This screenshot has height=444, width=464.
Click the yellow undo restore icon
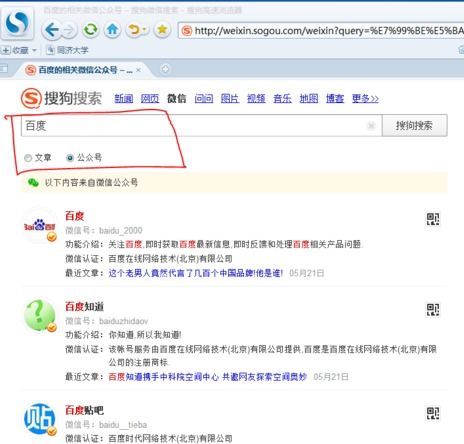134,30
